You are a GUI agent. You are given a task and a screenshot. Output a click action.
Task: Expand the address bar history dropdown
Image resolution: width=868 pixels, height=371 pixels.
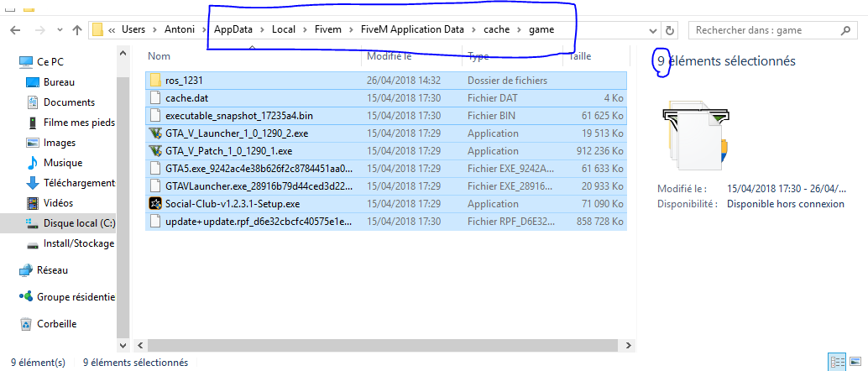point(653,30)
